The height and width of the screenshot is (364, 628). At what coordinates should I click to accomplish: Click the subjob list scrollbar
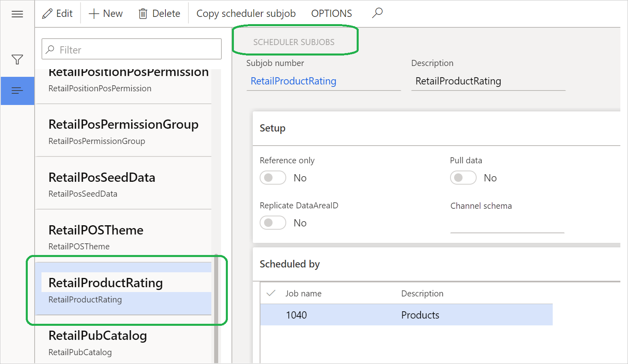216,306
